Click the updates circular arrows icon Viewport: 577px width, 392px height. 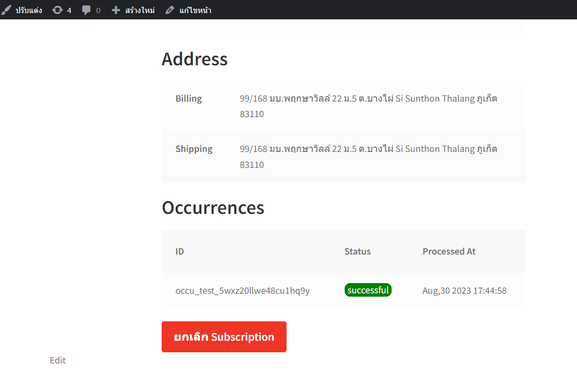(58, 10)
